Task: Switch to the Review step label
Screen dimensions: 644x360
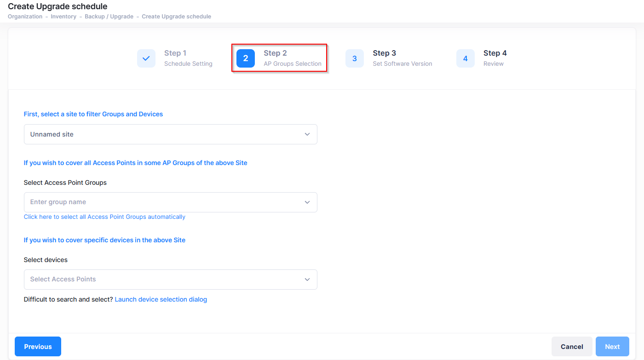Action: (x=493, y=64)
